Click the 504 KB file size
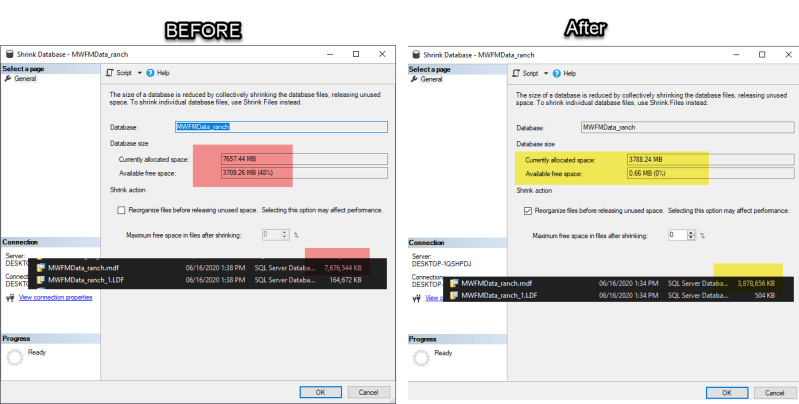This screenshot has height=404, width=799. (765, 295)
